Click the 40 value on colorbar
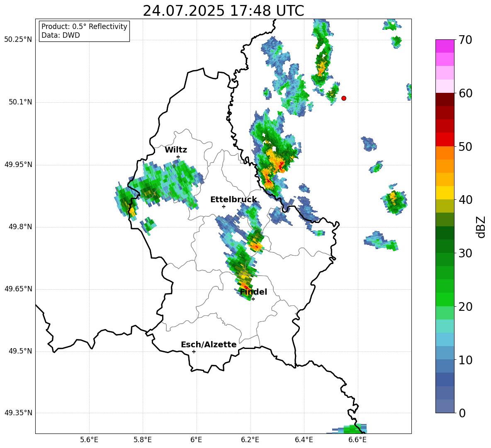Screen dimensions: 491x448 (465, 200)
